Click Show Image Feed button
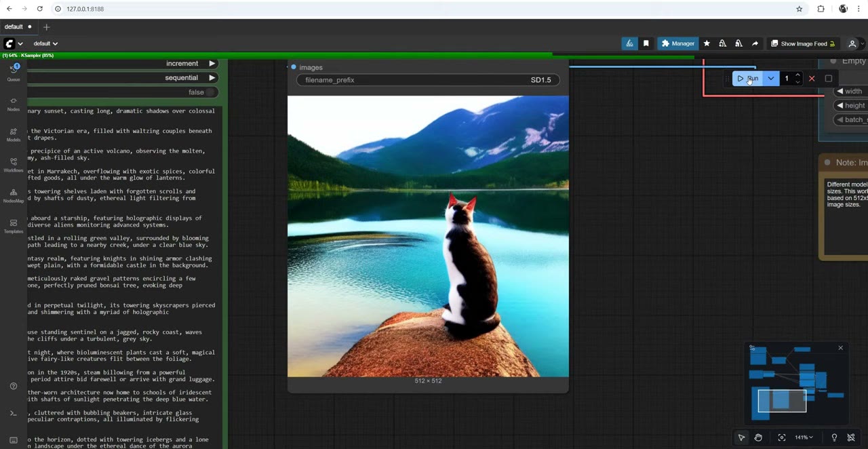 click(x=803, y=43)
